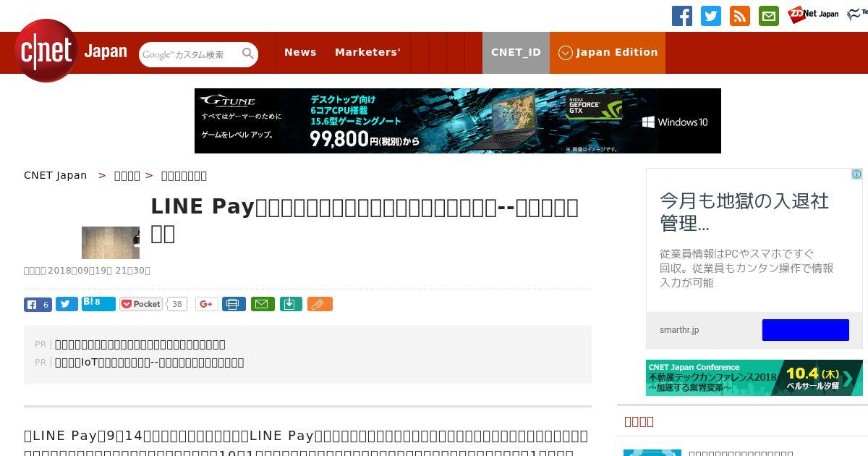Image resolution: width=868 pixels, height=456 pixels.
Task: Print article with printer icon
Action: 234,304
